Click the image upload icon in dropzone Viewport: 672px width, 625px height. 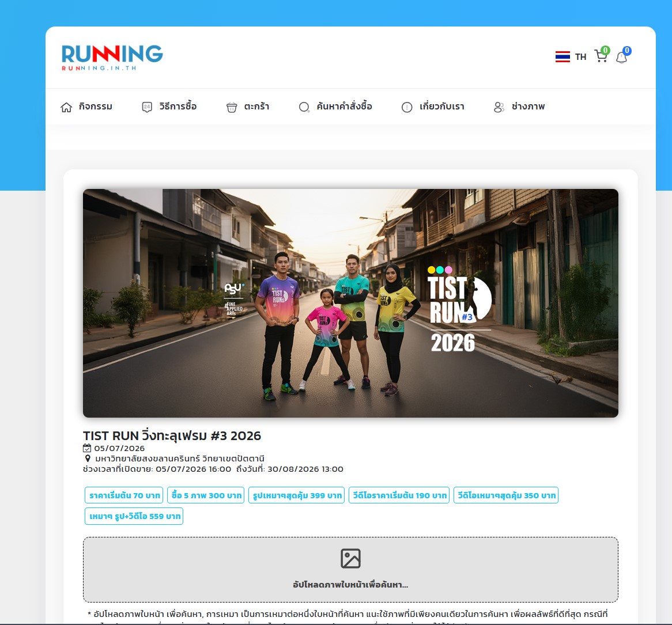click(350, 559)
